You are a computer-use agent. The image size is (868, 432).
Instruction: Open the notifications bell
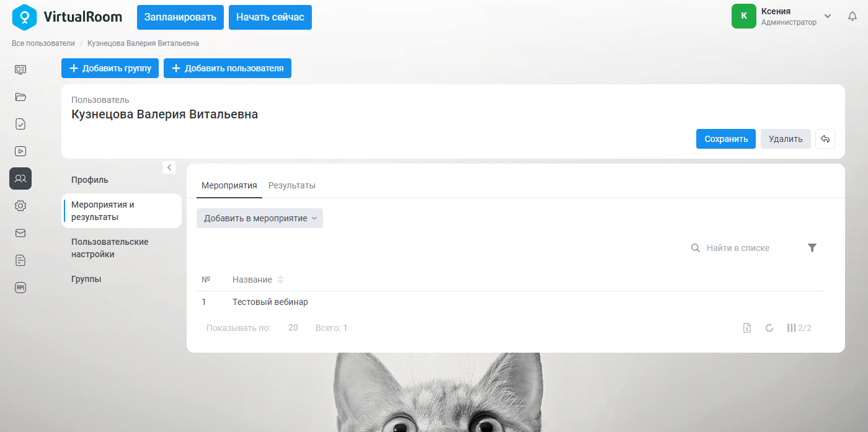[x=852, y=16]
